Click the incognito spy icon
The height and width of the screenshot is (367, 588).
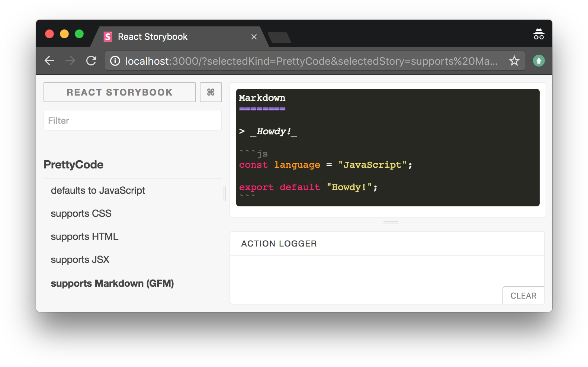point(539,34)
